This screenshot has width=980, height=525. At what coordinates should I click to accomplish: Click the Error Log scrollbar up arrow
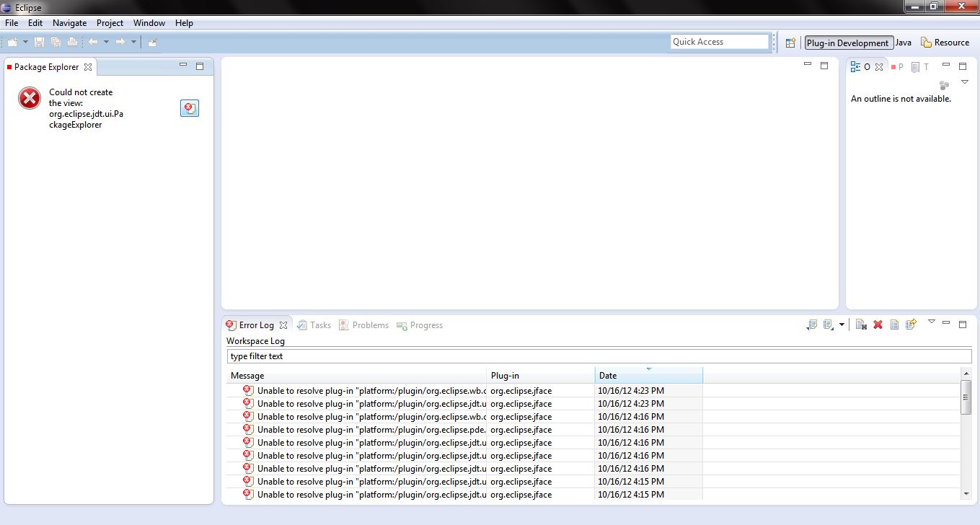point(966,373)
